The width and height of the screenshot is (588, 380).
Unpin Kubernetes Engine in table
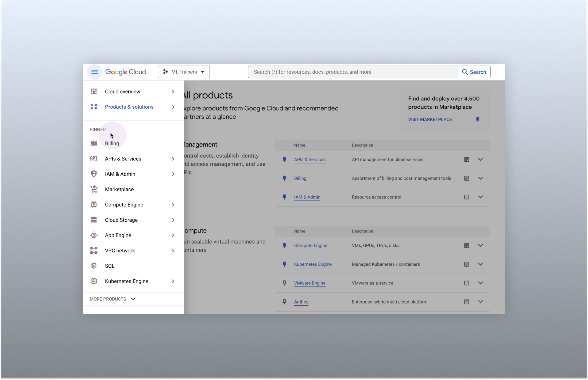[284, 264]
